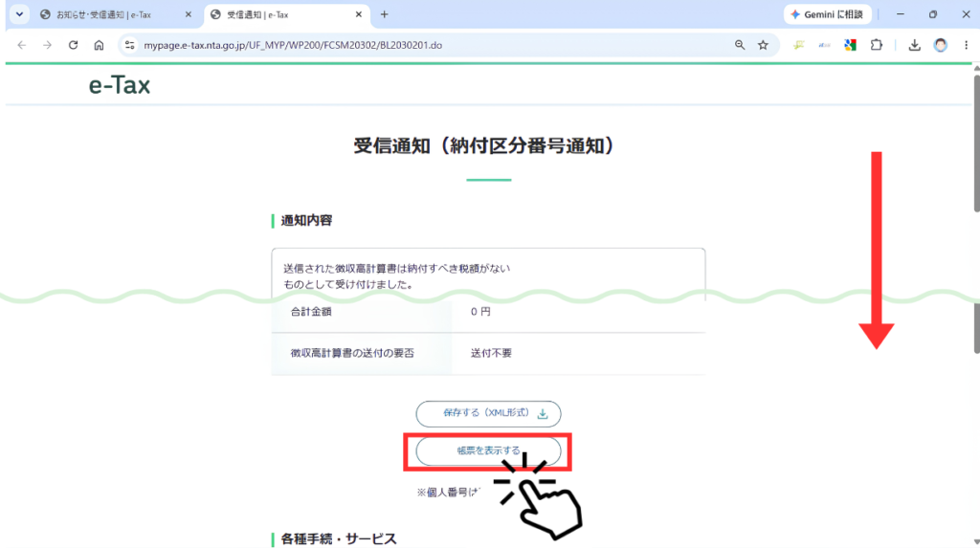The height and width of the screenshot is (548, 980).
Task: Open the extensions puzzle icon
Action: [877, 45]
